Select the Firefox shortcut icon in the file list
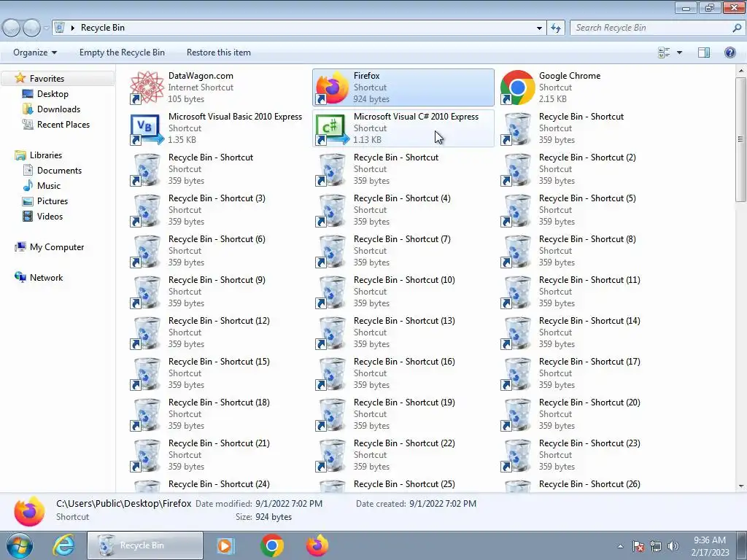747x560 pixels. [x=332, y=87]
